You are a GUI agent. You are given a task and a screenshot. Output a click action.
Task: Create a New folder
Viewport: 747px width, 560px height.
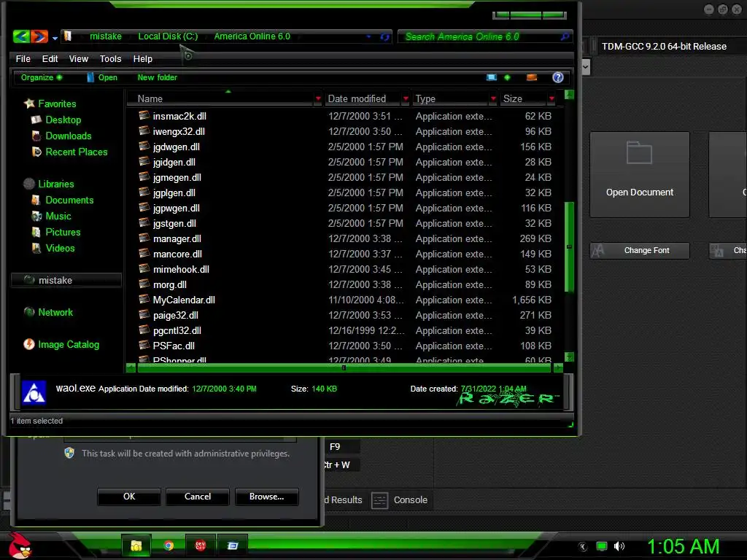(158, 77)
